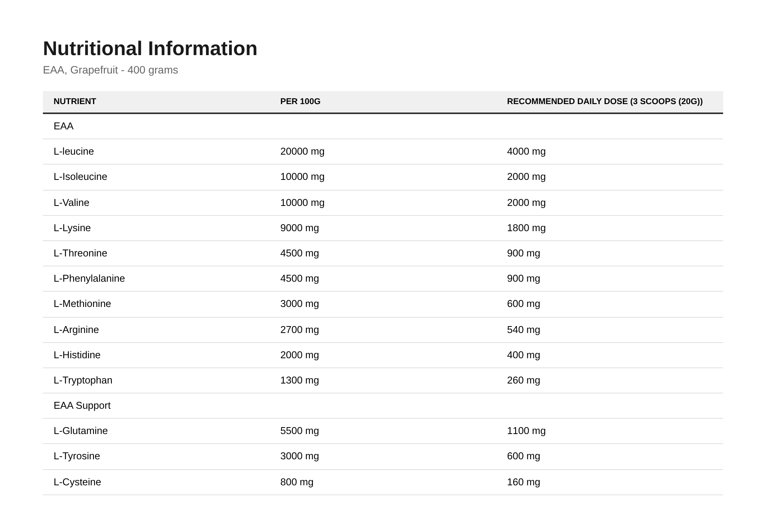Screen dimensions: 766x532
Task: Select the L-Tryptophan 260 mg dose
Action: point(524,380)
